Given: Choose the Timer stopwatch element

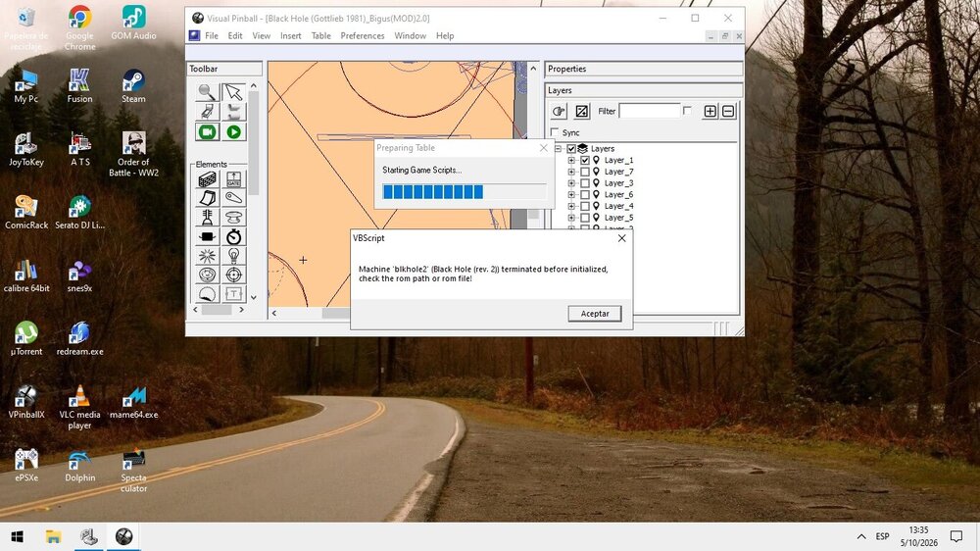Looking at the screenshot, I should (x=234, y=237).
